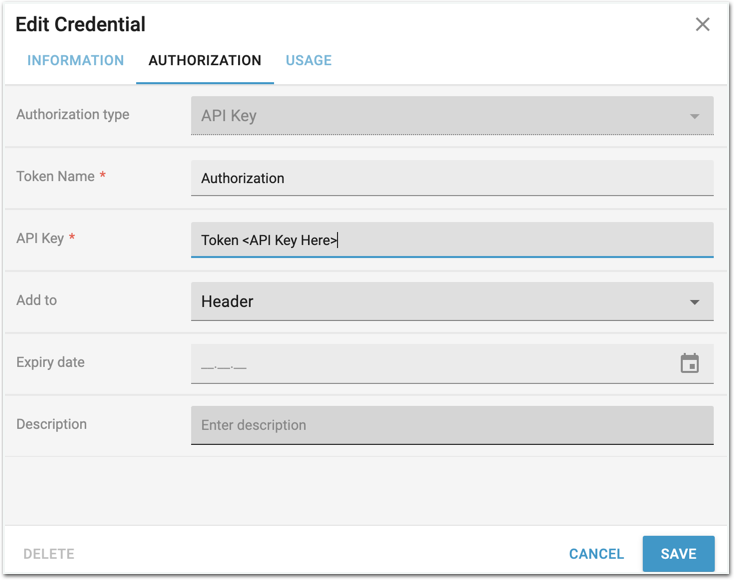Click the Edit Credential title

tap(80, 25)
